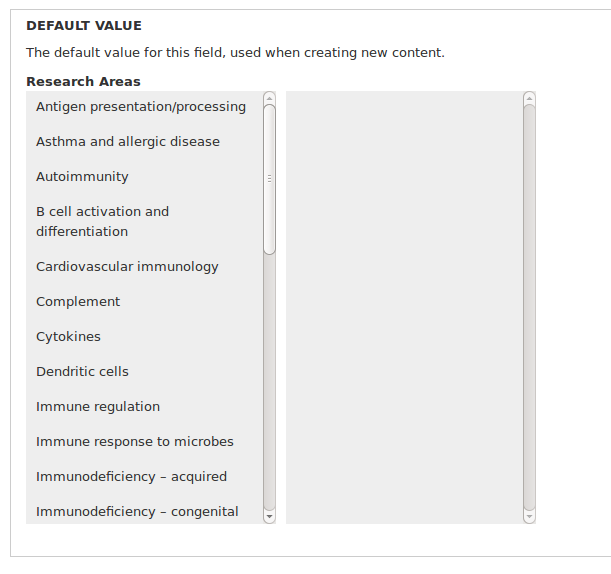Image resolution: width=611 pixels, height=574 pixels.
Task: Select Immune response to microbes
Action: tap(145, 442)
